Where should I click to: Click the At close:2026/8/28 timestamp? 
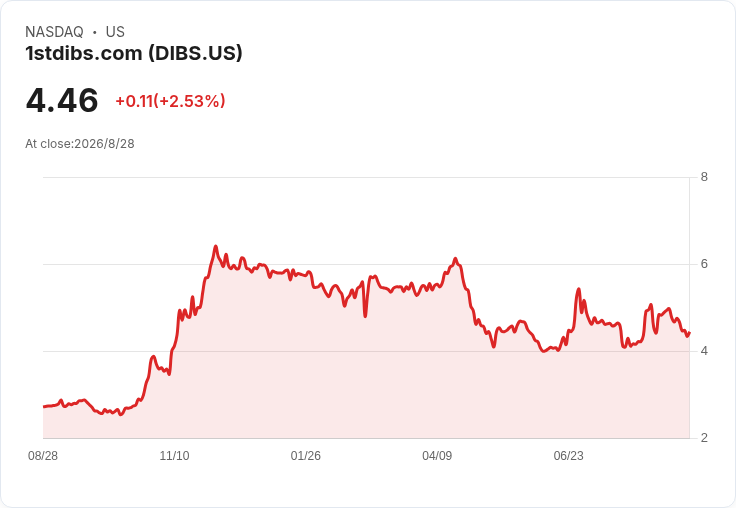(x=80, y=144)
